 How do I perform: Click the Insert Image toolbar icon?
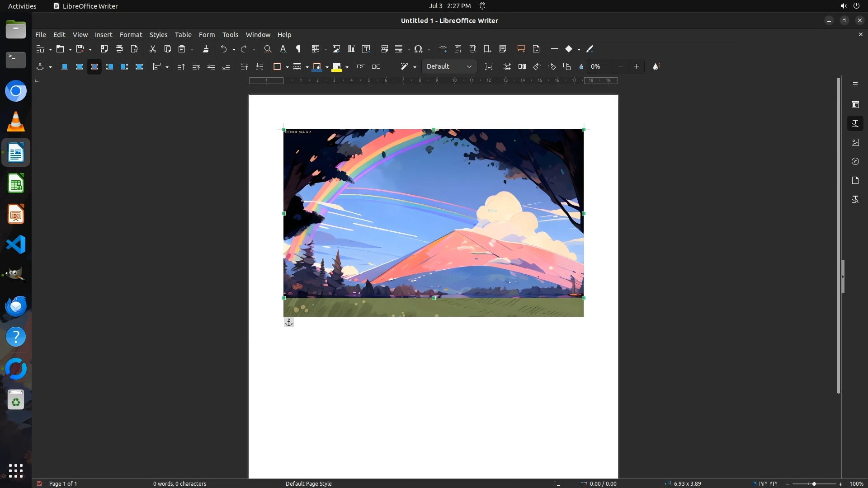coord(336,49)
